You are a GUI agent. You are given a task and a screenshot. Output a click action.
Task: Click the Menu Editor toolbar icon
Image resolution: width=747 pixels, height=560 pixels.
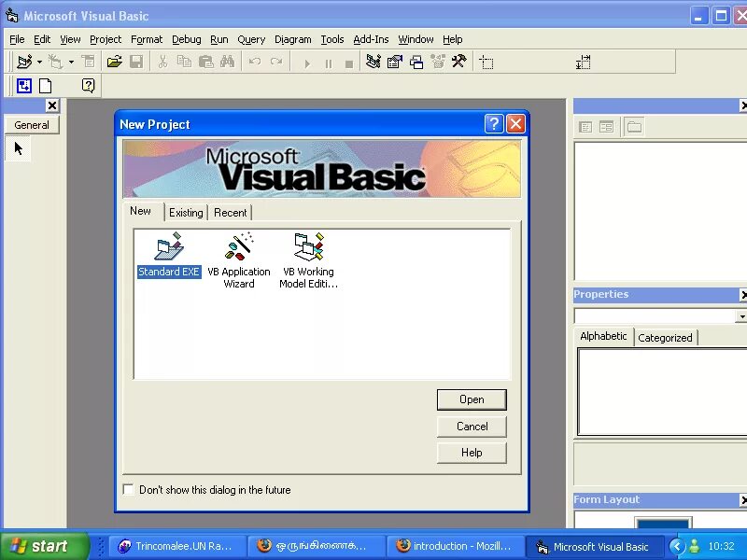coord(88,62)
